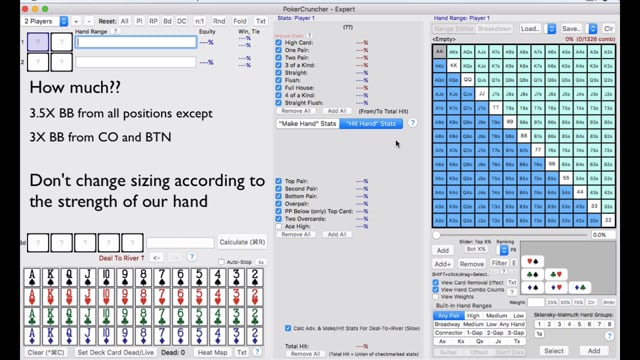The image size is (640, 360).
Task: Click the Ace of spades deck card
Action: pos(32,277)
